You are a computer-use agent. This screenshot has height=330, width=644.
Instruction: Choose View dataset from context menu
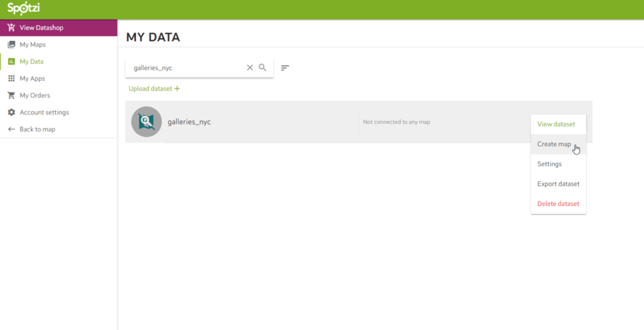click(x=558, y=124)
